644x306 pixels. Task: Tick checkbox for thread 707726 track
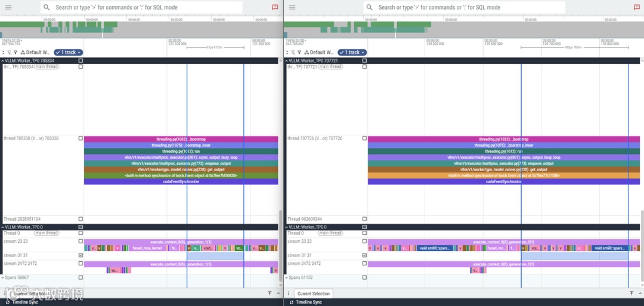[364, 138]
